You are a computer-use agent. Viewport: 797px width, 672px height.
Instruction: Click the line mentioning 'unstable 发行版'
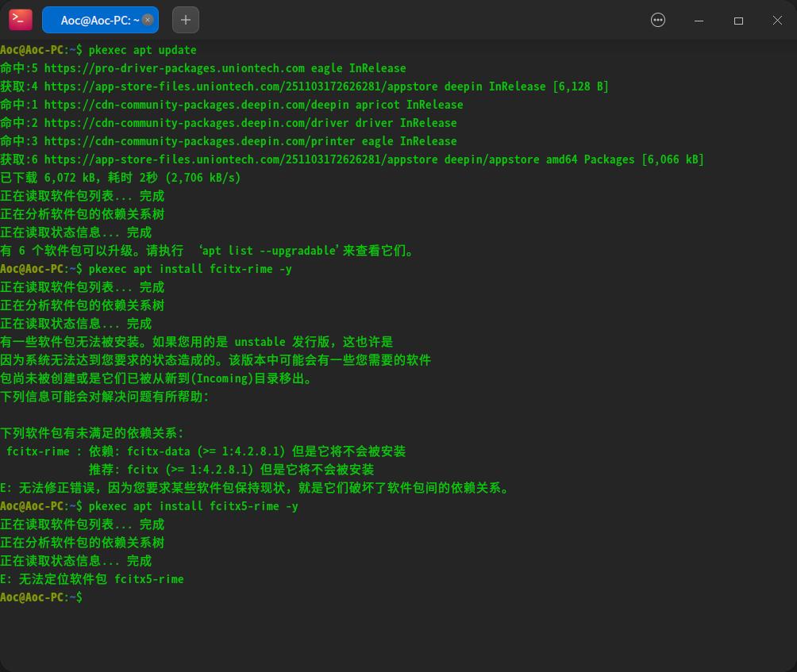pyautogui.click(x=197, y=342)
